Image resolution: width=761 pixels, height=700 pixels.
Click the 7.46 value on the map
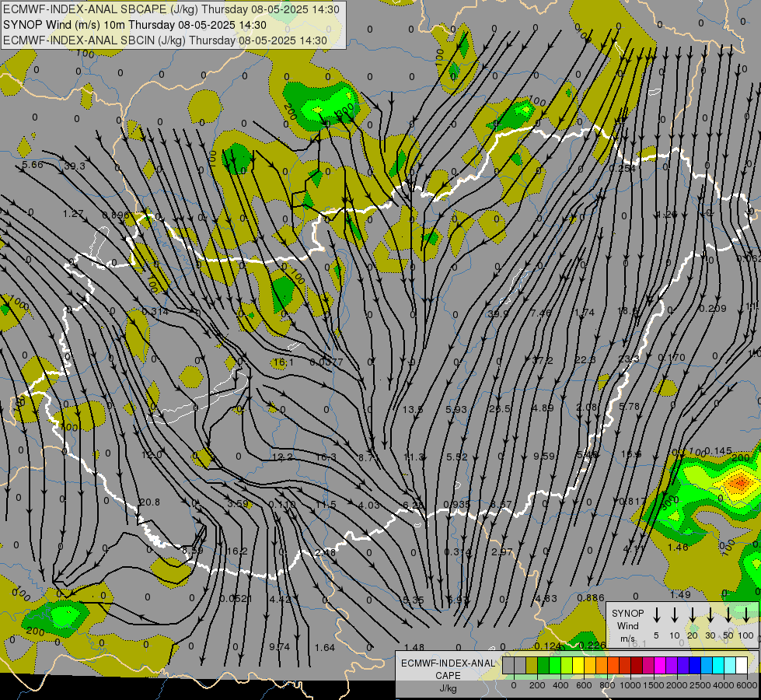click(x=541, y=313)
